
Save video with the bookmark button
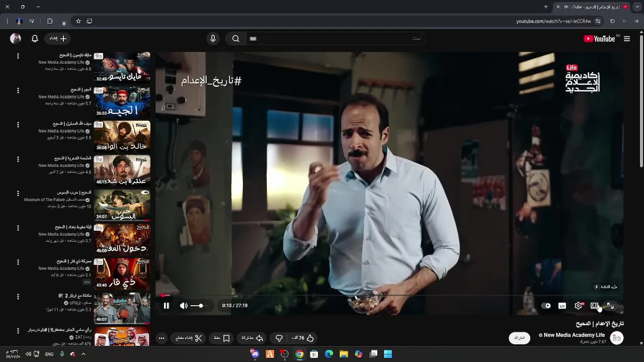pos(222,338)
